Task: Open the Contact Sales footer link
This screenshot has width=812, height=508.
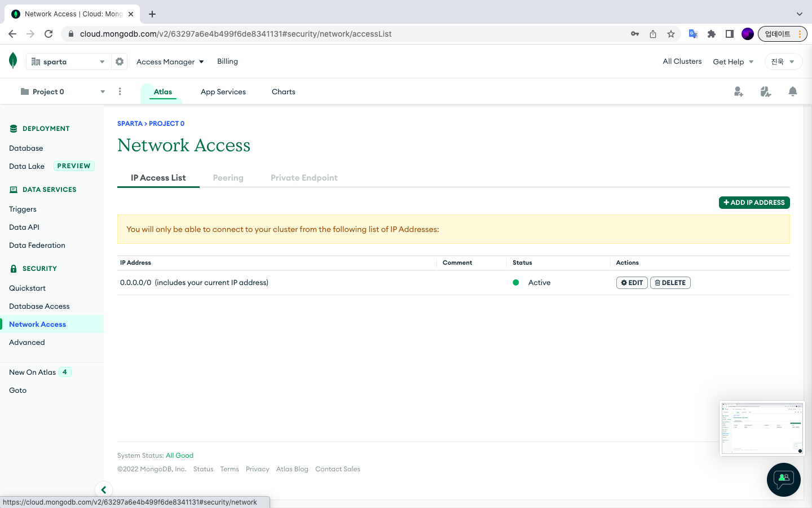Action: [x=338, y=469]
